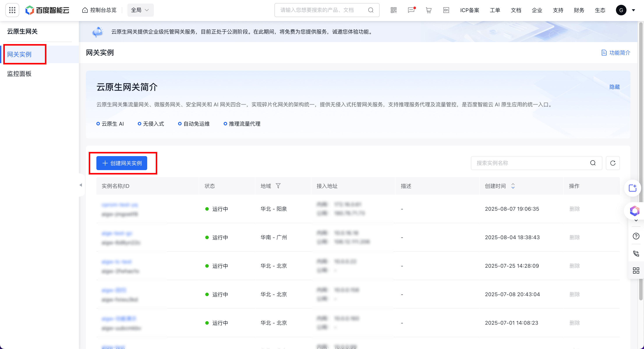Screen dimensions: 644x349
Task: Open the 华南 - 广州 instance name link
Action: [x=117, y=233]
